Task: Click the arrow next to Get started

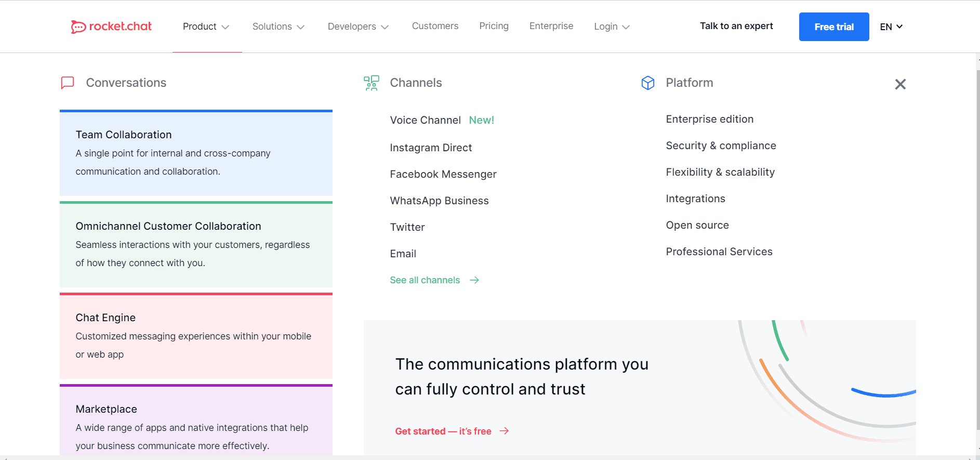Action: click(504, 431)
